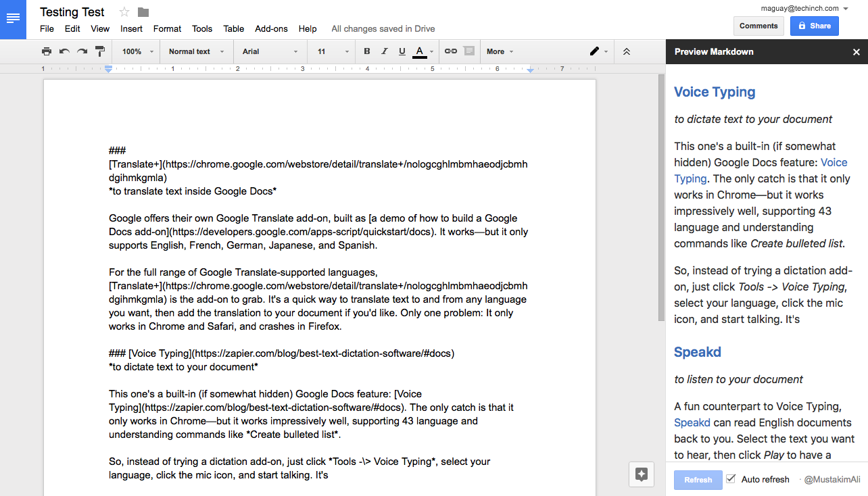Open the Insert menu
868x496 pixels.
point(131,29)
